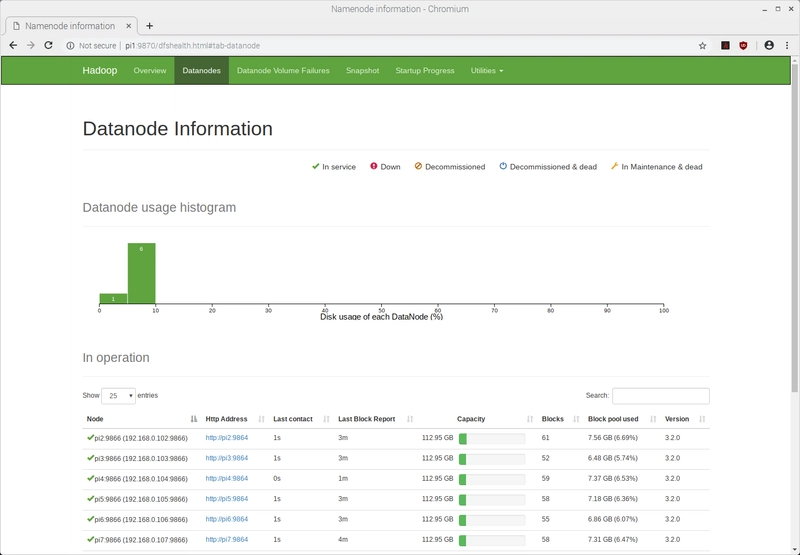Reload the page with the refresh icon
Screen dimensions: 800x555
48,45
